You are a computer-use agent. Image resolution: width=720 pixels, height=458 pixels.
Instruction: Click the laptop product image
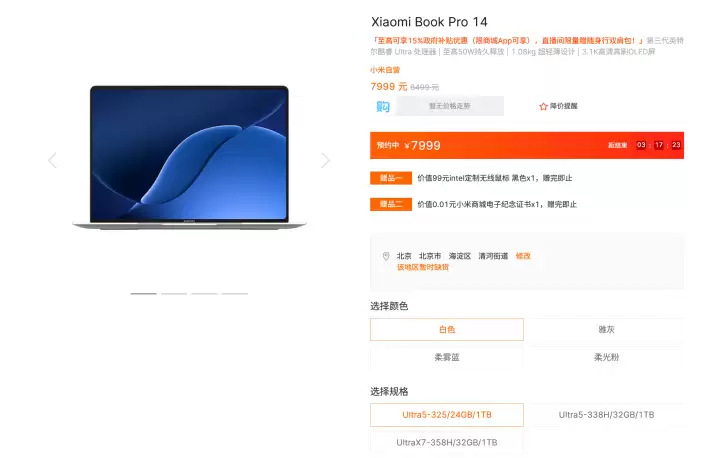pyautogui.click(x=189, y=157)
